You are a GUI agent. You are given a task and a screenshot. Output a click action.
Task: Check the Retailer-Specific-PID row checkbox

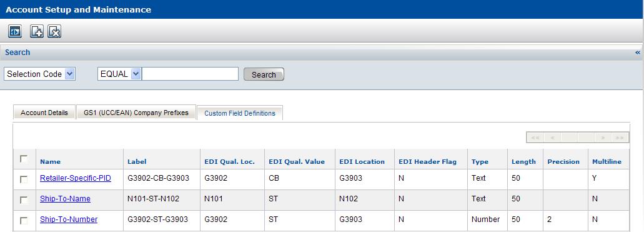pos(24,179)
